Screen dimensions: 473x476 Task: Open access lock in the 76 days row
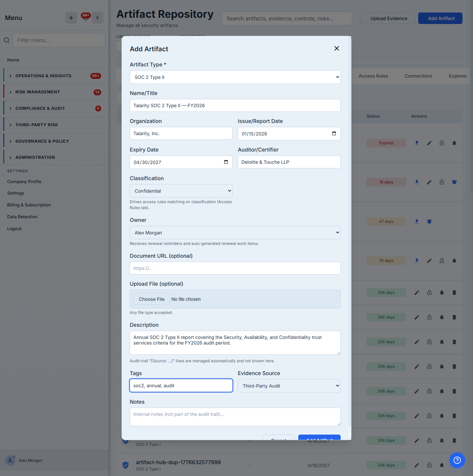(442, 261)
